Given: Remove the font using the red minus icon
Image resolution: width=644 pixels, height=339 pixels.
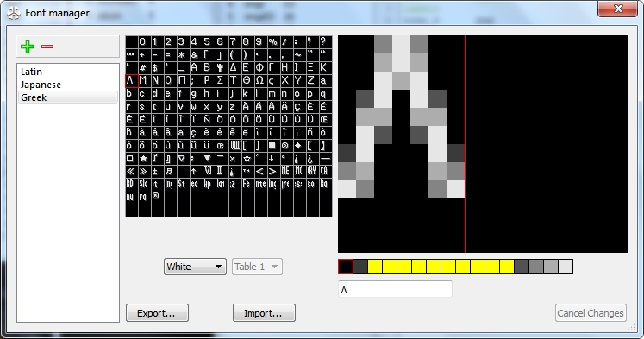Looking at the screenshot, I should 47,47.
